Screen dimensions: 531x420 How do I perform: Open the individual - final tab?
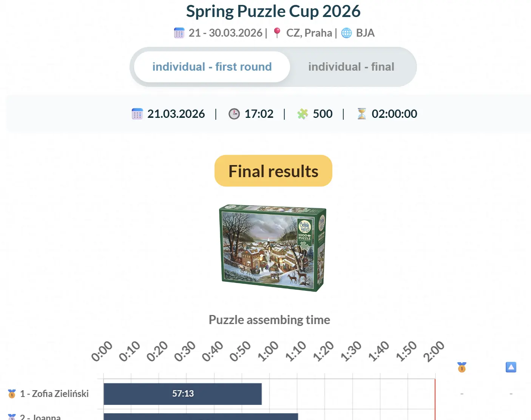[351, 67]
